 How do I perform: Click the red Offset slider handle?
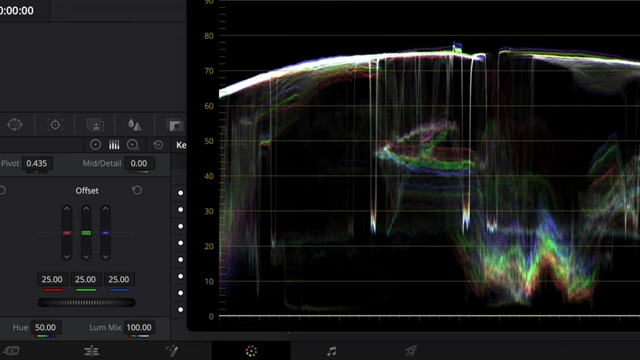(x=67, y=233)
